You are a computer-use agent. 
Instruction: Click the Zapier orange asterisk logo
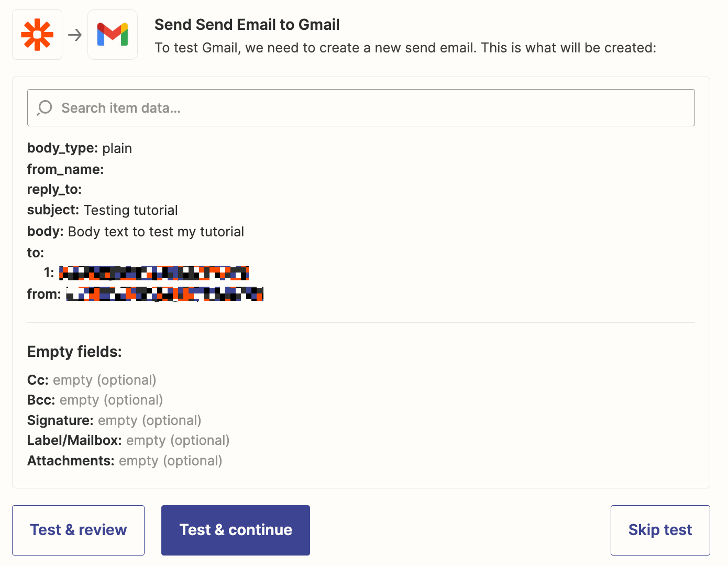[37, 35]
